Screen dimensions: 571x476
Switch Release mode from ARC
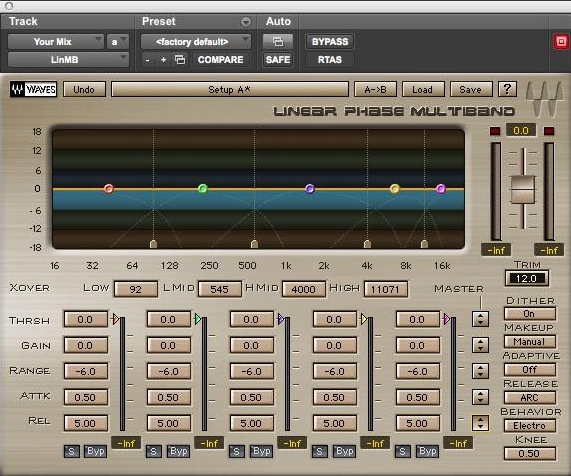[x=530, y=397]
